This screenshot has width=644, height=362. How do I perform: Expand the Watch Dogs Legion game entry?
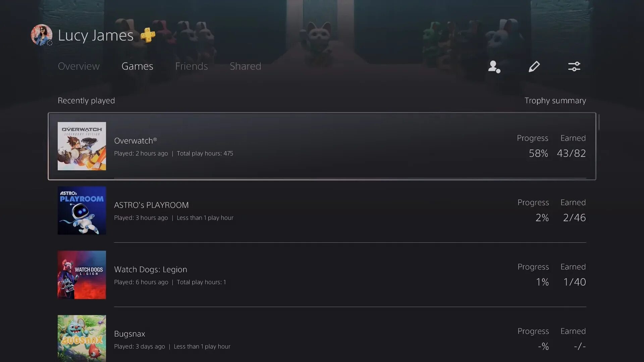point(322,275)
